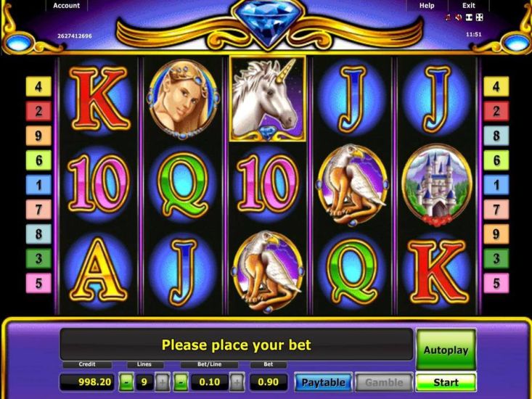
Task: Click the unicorn symbol on the reels
Action: (x=268, y=99)
